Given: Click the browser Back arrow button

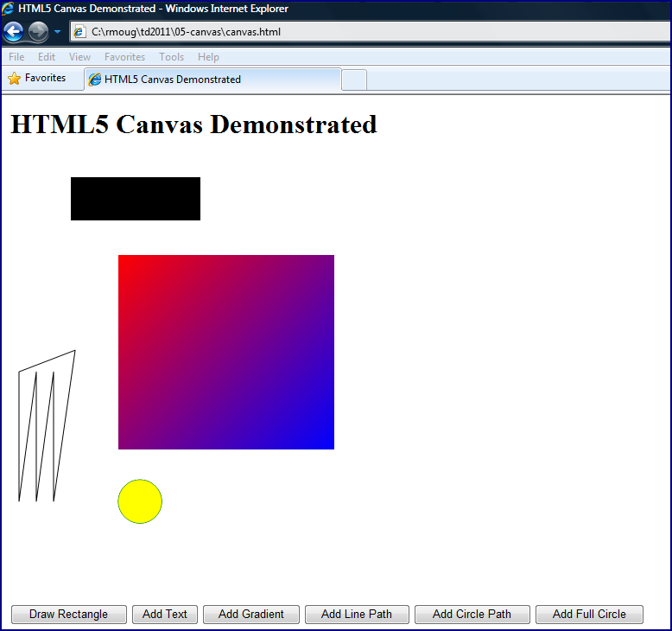Looking at the screenshot, I should [x=13, y=32].
